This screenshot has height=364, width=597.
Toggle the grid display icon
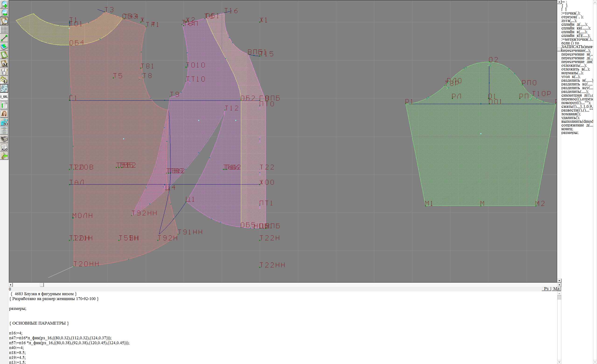[x=4, y=30]
